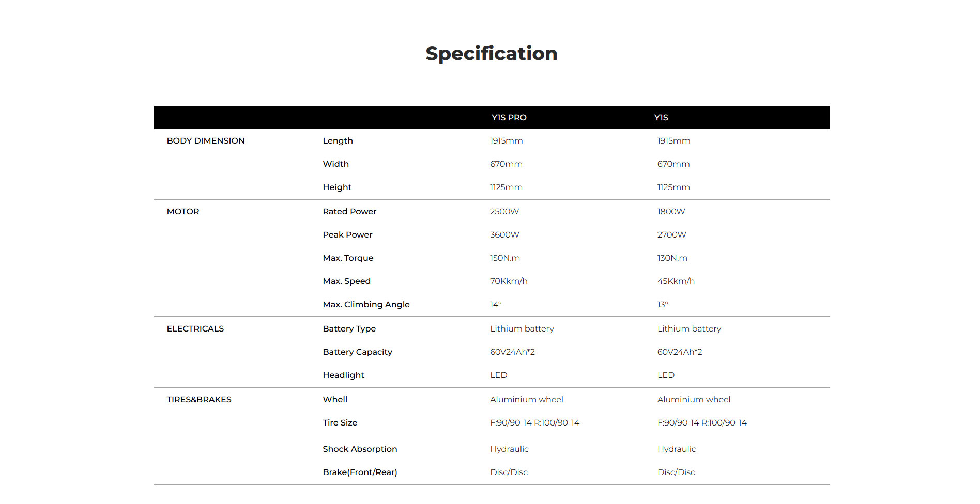Click the MOTOR section label
Image resolution: width=980 pixels, height=504 pixels.
[x=182, y=212]
